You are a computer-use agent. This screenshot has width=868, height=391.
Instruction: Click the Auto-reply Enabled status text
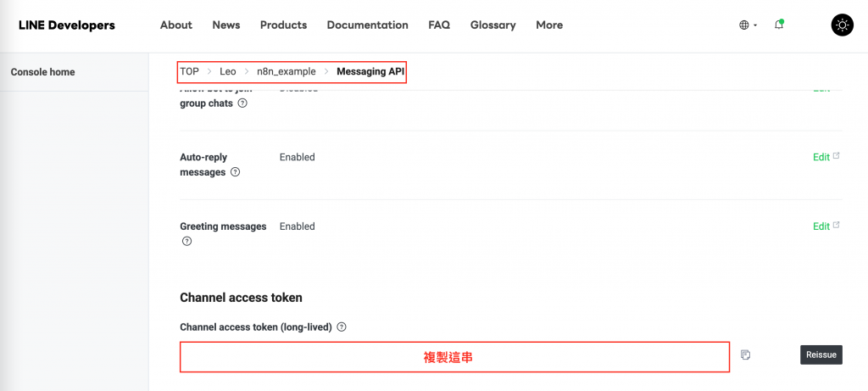[298, 157]
